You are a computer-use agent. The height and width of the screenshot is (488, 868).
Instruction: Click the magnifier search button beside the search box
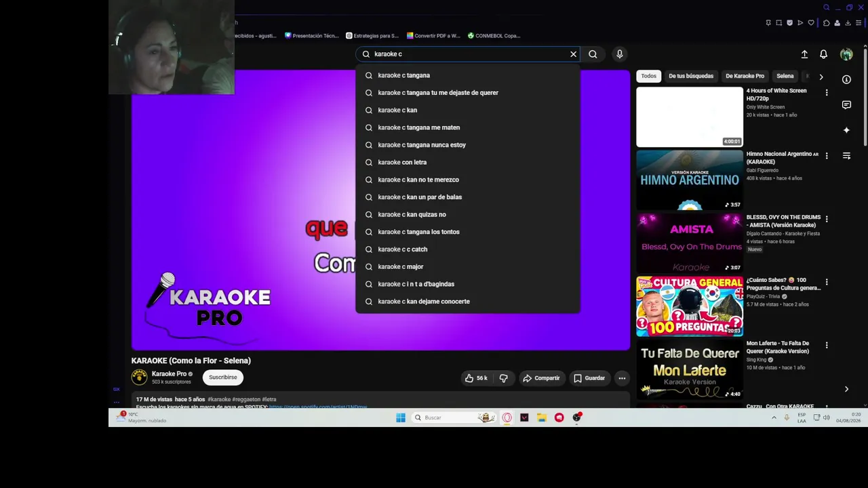click(x=593, y=54)
